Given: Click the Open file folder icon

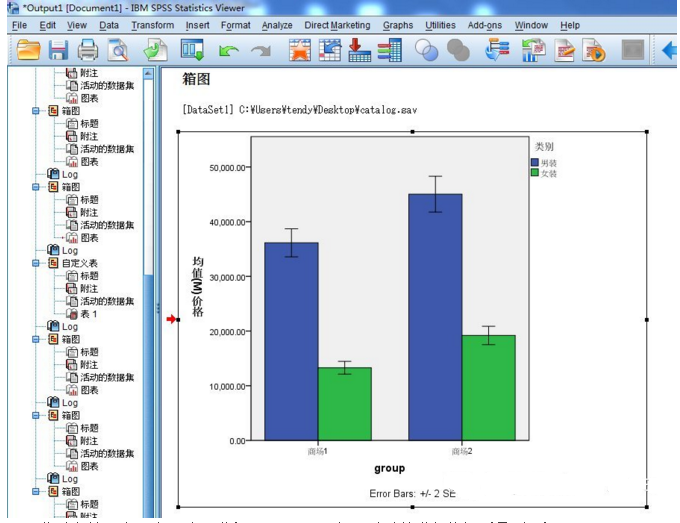Looking at the screenshot, I should pos(27,49).
